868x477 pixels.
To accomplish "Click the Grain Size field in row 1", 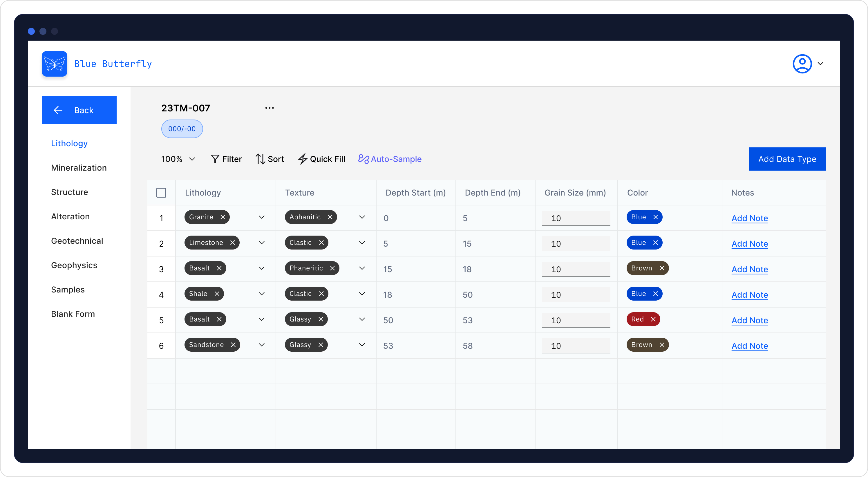I will 576,218.
